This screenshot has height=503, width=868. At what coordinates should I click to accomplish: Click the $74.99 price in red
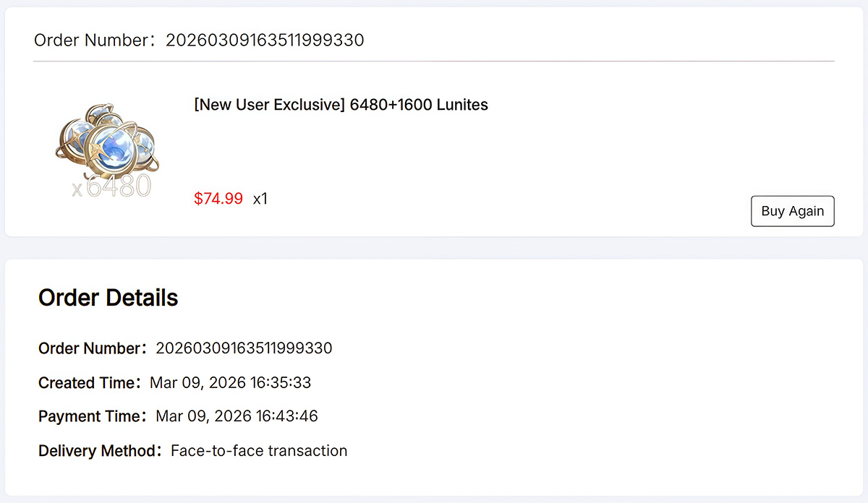(x=218, y=199)
